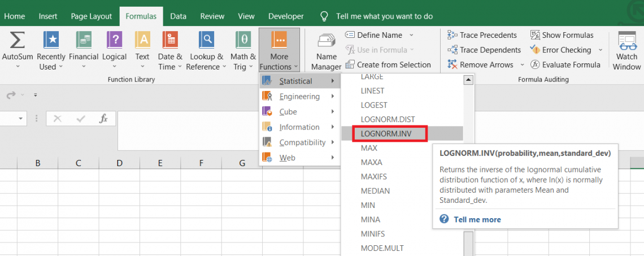Expand the Engineering submenu
Viewport: 644px width, 256px height.
point(299,97)
